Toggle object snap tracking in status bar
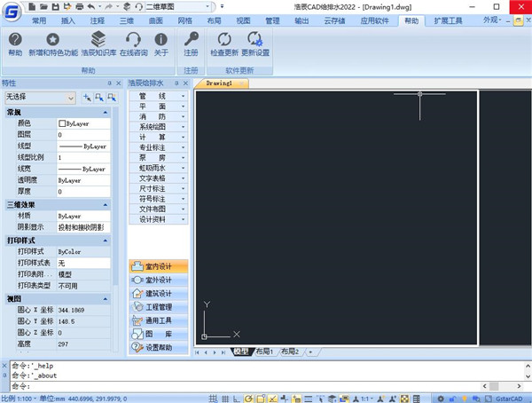 [272, 399]
